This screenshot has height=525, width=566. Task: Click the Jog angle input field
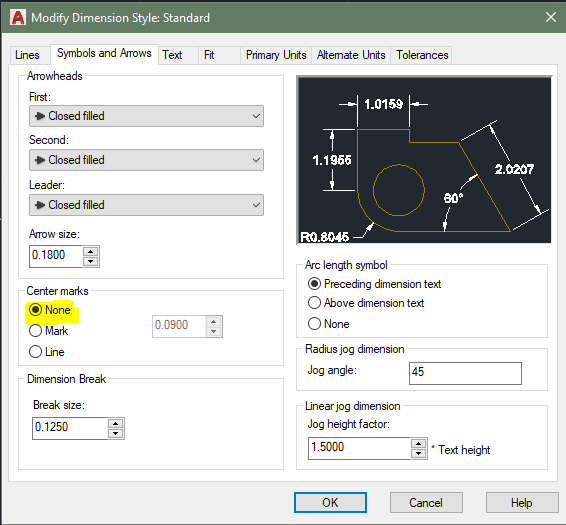(x=465, y=373)
